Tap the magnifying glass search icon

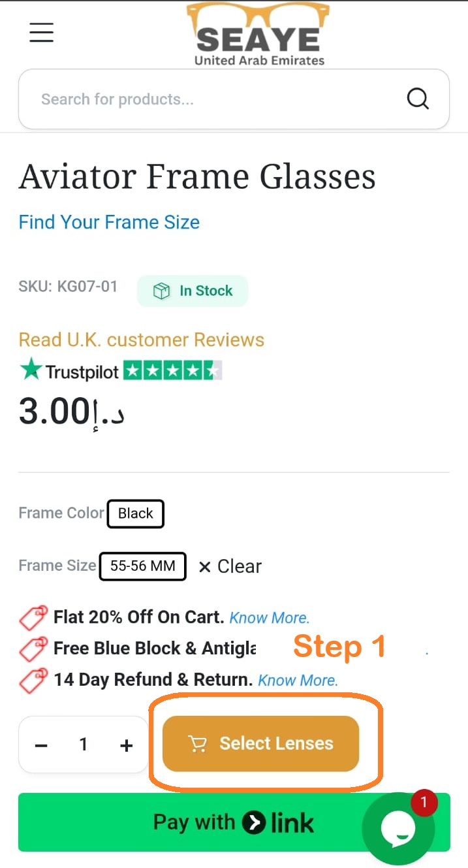418,99
